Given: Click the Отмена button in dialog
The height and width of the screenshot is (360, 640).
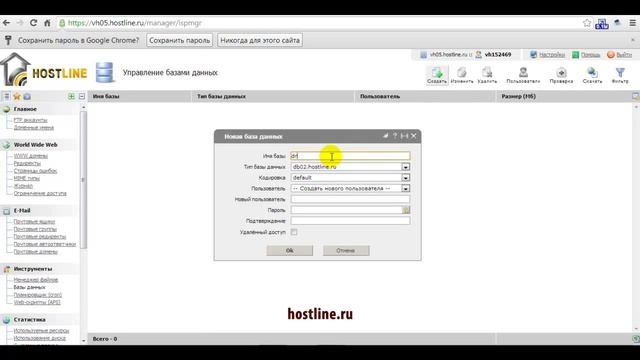Looking at the screenshot, I should (x=346, y=250).
